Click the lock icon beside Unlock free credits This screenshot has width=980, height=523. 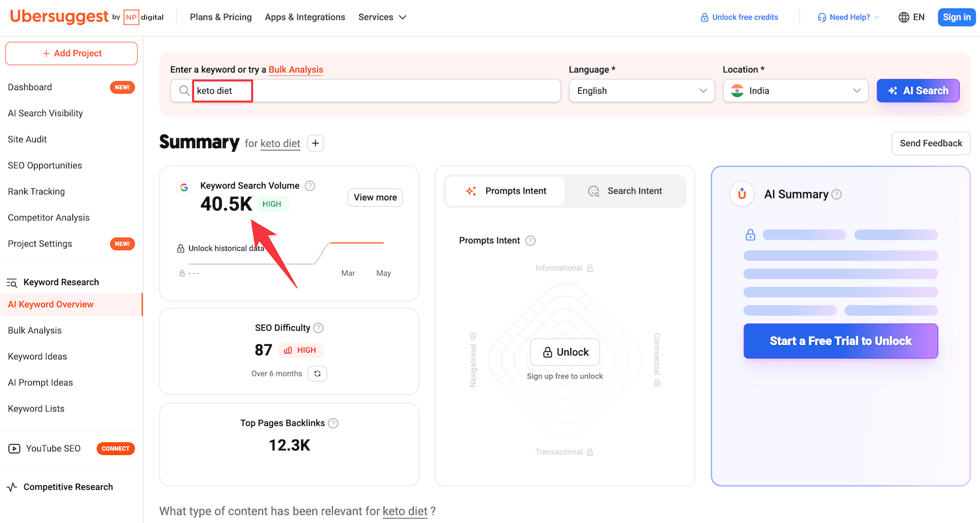tap(705, 18)
